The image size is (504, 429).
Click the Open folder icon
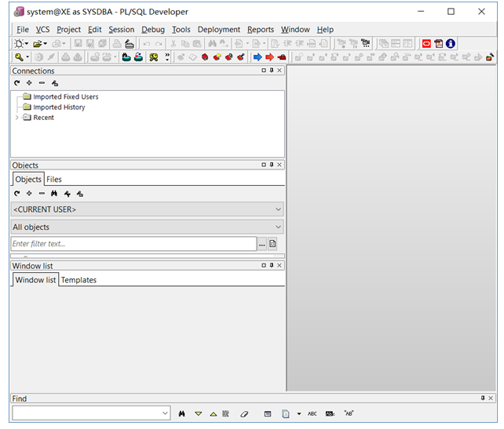pos(38,43)
